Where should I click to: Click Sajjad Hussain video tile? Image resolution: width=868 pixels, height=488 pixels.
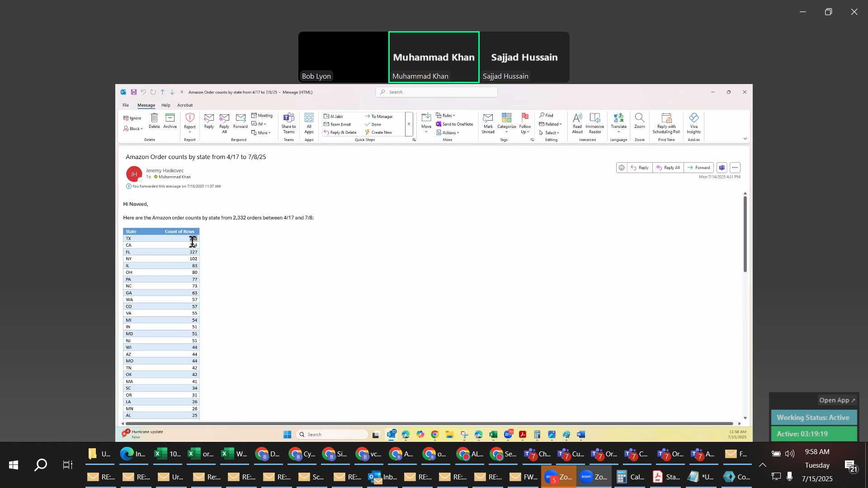pyautogui.click(x=524, y=57)
